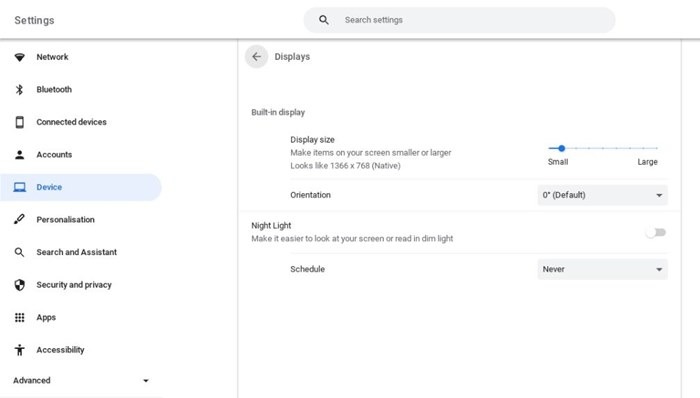Click the Search settings input field

click(459, 20)
